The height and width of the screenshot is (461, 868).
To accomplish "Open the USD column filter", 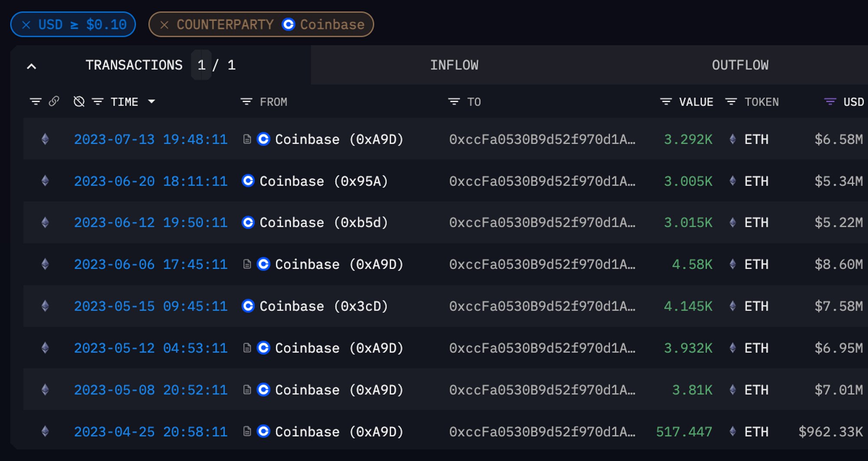I will (830, 101).
